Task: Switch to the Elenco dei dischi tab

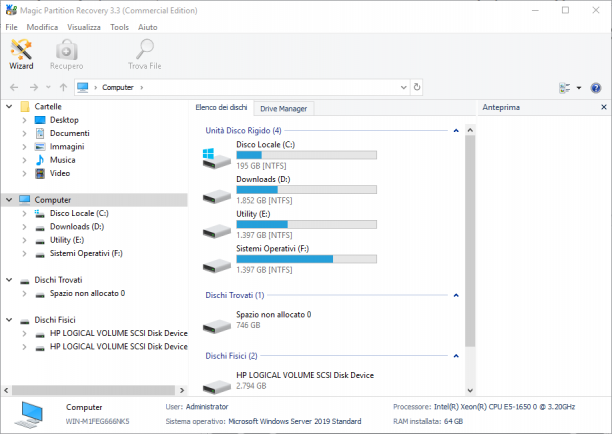Action: click(221, 107)
